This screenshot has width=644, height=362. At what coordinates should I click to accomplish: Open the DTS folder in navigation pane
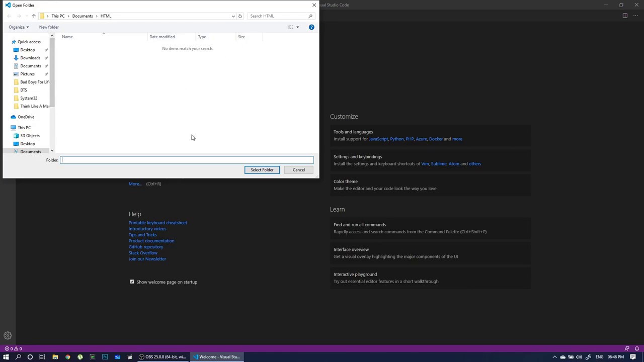pos(23,90)
